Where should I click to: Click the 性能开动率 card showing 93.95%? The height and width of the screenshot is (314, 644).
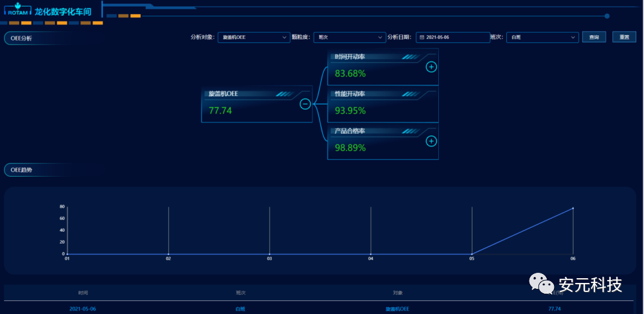tap(383, 104)
